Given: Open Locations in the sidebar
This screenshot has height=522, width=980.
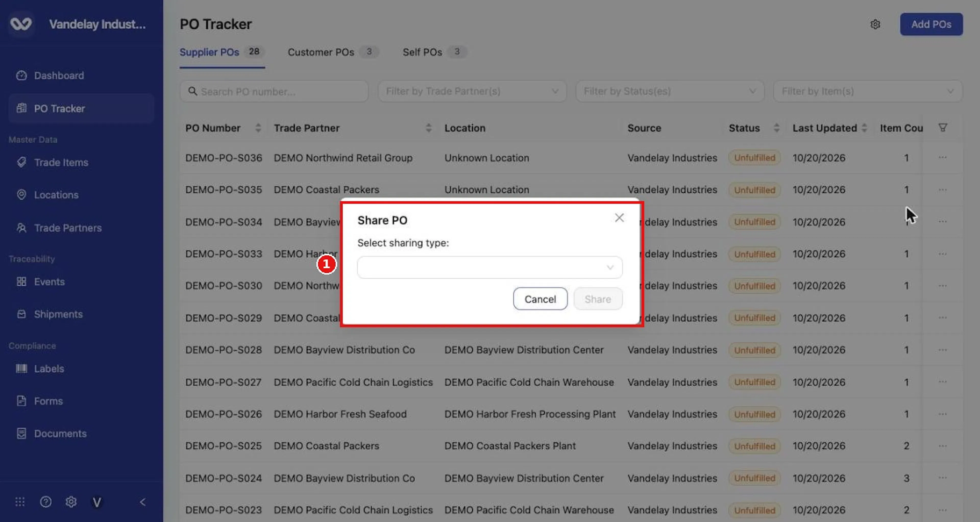Looking at the screenshot, I should click(81, 195).
